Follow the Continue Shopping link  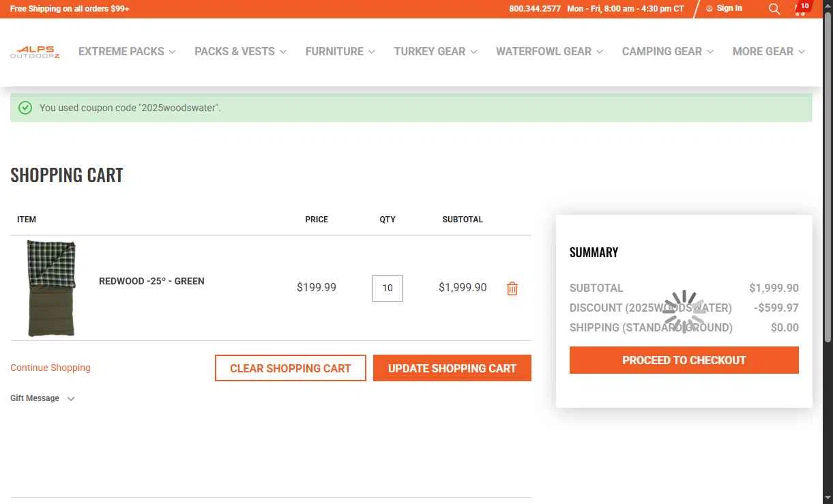tap(50, 368)
